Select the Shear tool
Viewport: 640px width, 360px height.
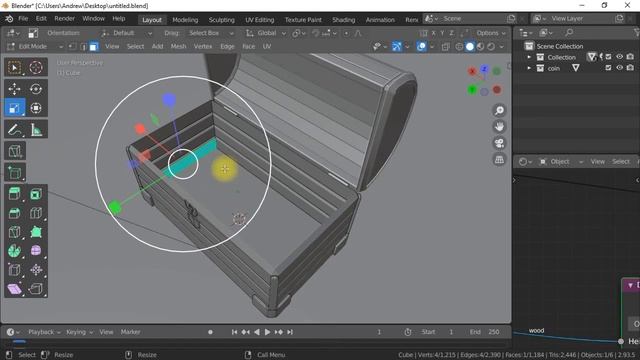(x=15, y=289)
